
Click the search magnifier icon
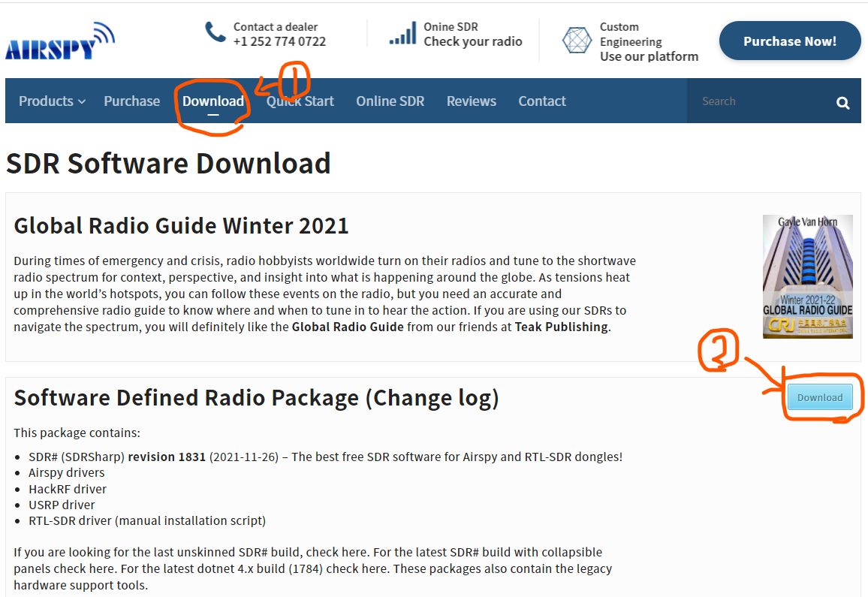(x=842, y=102)
